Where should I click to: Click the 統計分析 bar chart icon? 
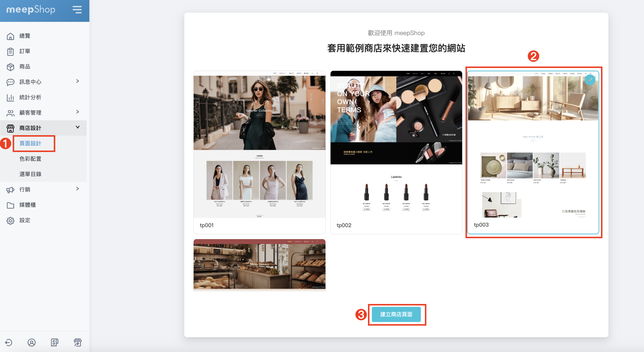(x=10, y=97)
